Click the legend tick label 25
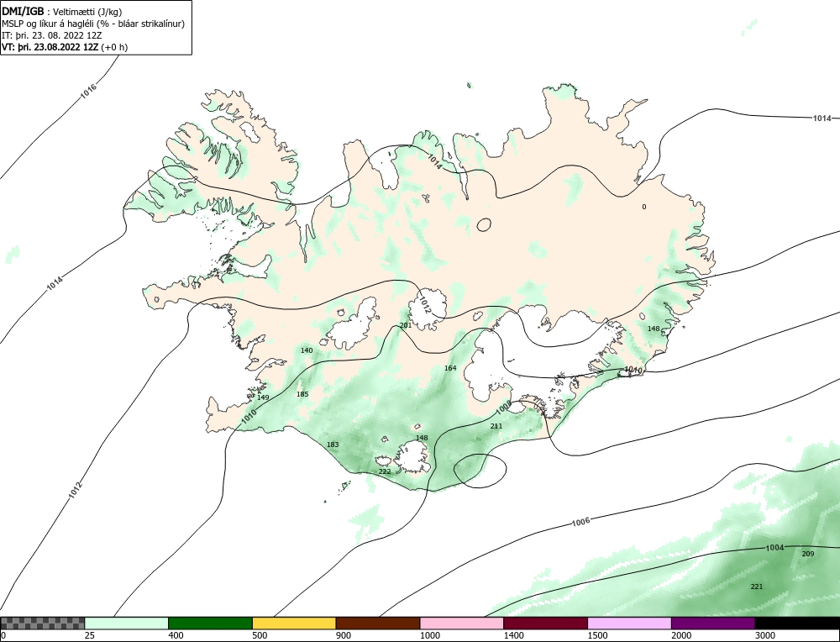This screenshot has width=840, height=642. (x=89, y=635)
